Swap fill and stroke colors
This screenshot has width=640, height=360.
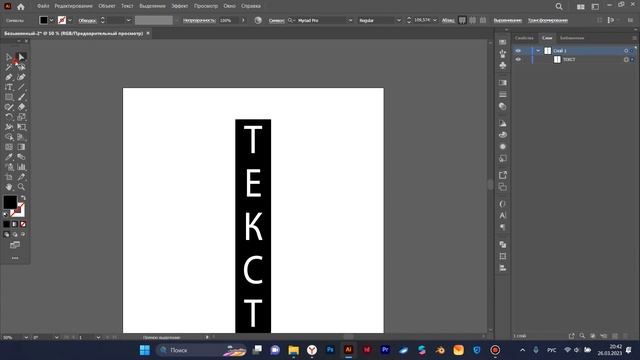click(x=23, y=198)
